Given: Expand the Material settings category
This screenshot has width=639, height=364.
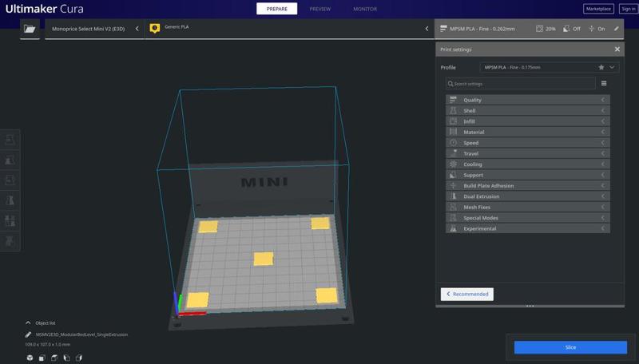Looking at the screenshot, I should 528,132.
